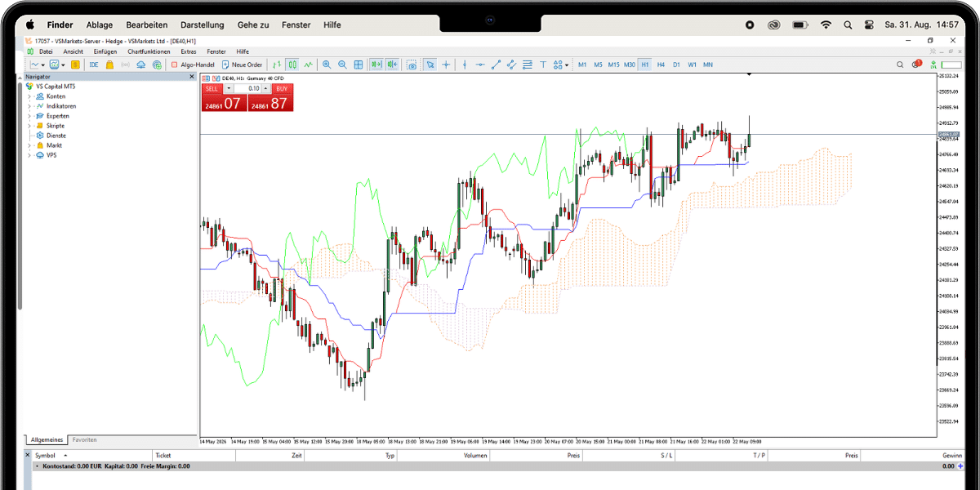This screenshot has width=980, height=490.
Task: Select the text label tool
Action: tap(544, 65)
